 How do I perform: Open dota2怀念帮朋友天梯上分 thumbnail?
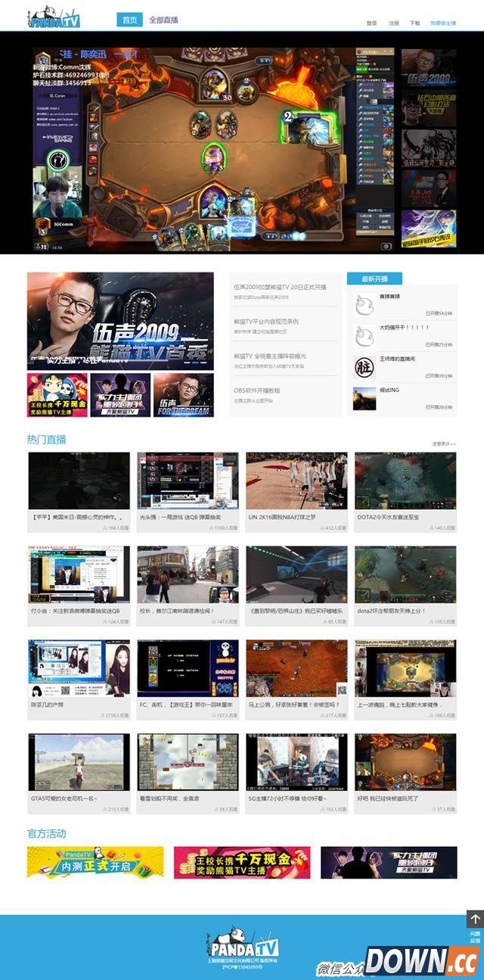[405, 574]
